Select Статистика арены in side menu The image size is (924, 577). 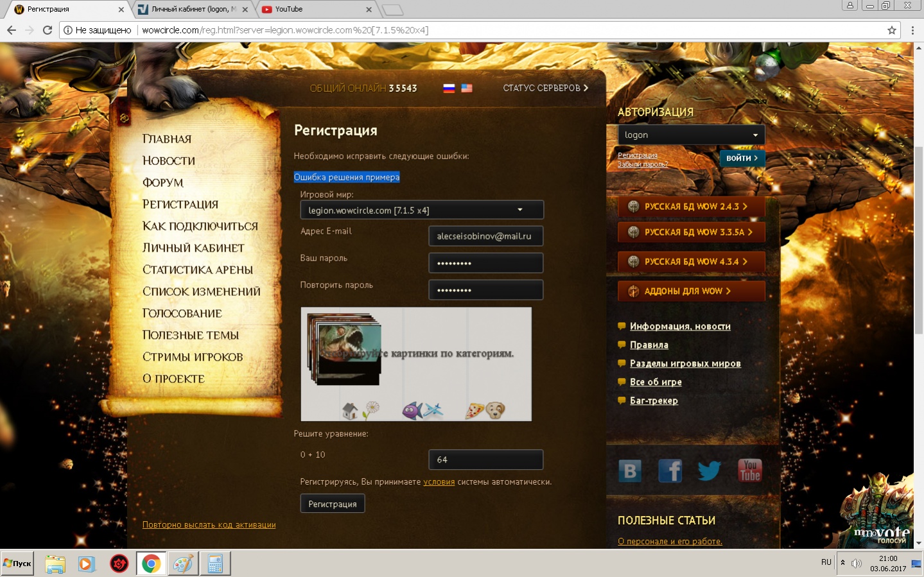click(x=198, y=270)
